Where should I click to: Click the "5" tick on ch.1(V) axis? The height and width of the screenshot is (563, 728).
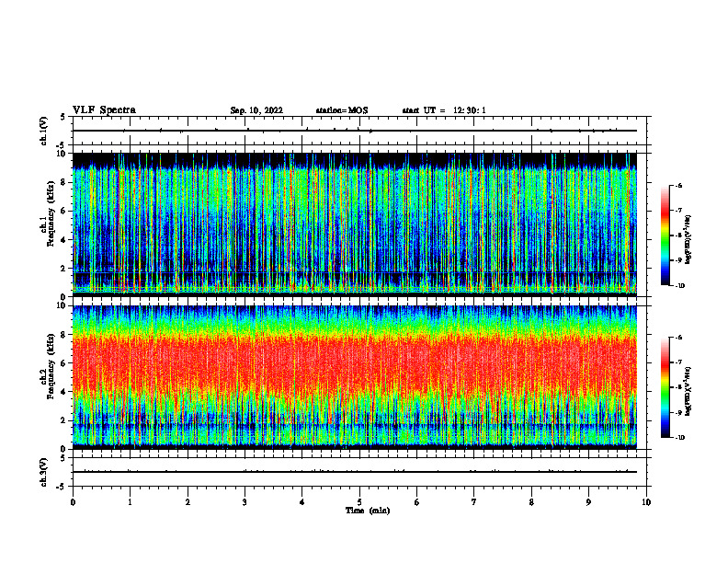click(x=63, y=117)
